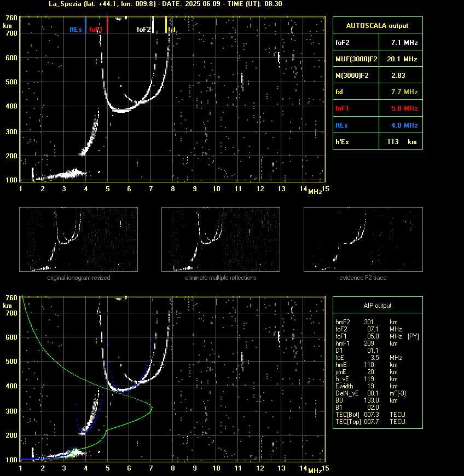The width and height of the screenshot is (464, 476).
Task: Click the 'foF2' label in the top ionogram
Action: 144,30
